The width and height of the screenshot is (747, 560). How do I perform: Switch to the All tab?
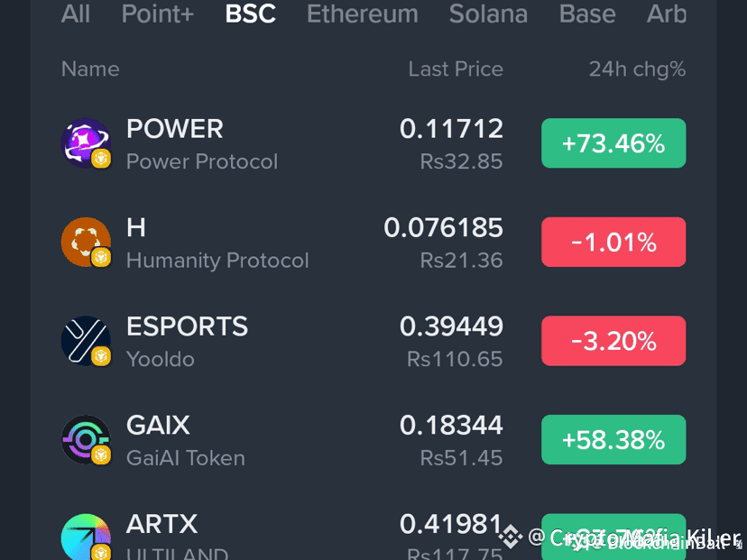pos(75,14)
